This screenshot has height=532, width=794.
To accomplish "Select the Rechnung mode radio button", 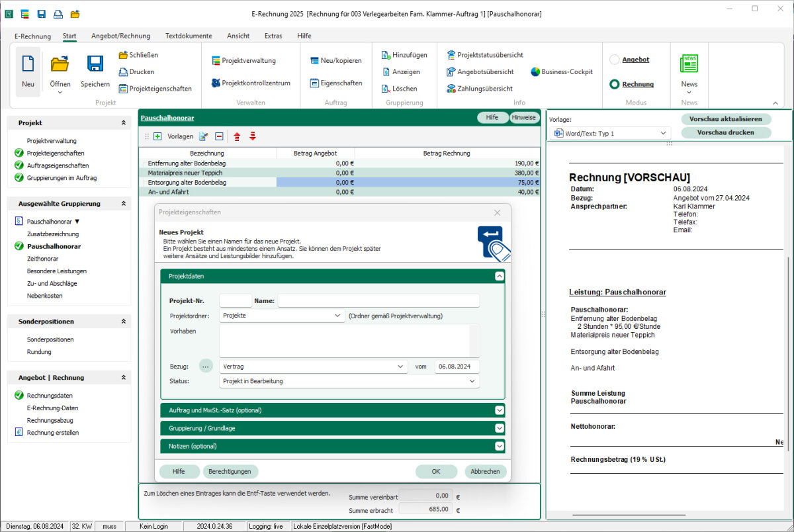I will pos(614,85).
